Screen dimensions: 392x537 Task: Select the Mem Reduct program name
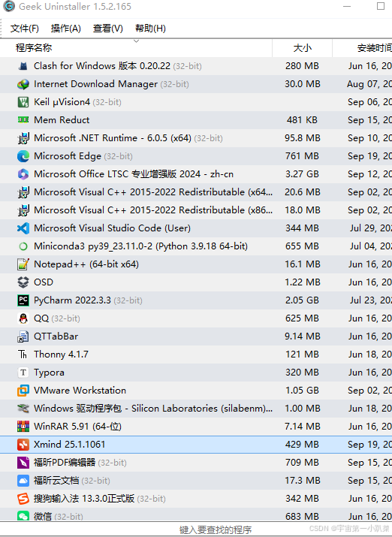(x=62, y=120)
